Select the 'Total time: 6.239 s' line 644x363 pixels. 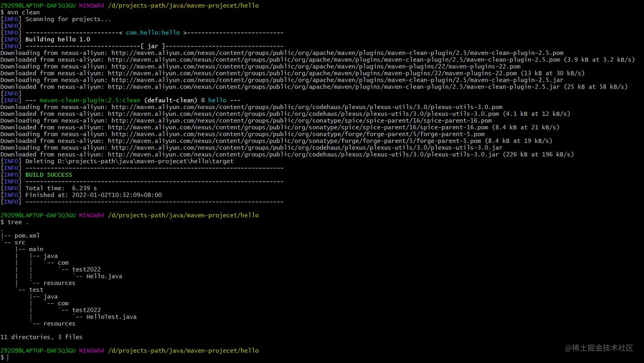(61, 189)
